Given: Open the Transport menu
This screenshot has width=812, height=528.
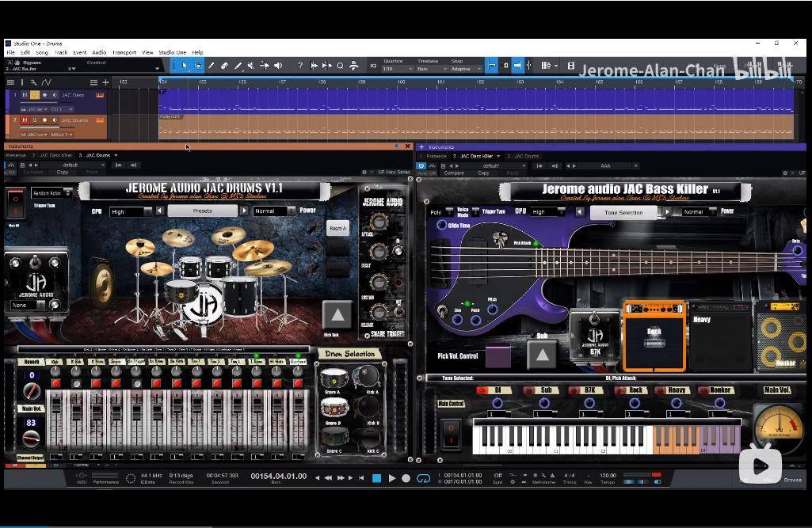Looking at the screenshot, I should click(124, 52).
